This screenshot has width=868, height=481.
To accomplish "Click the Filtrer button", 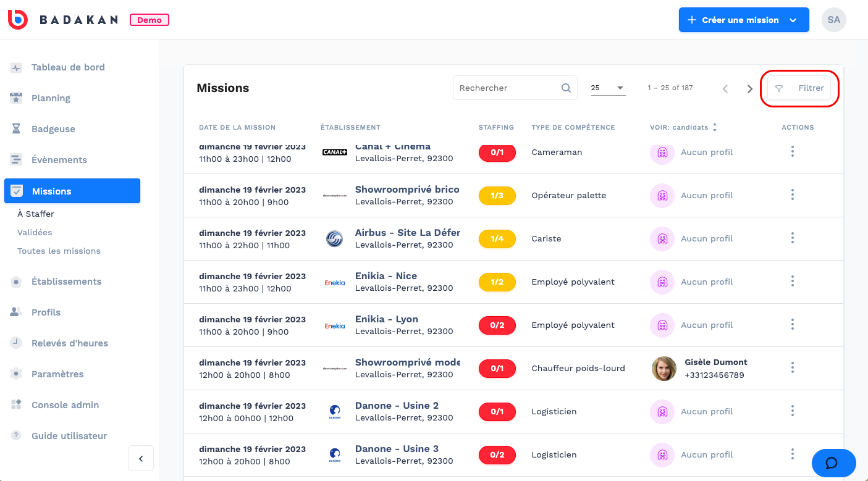I will click(x=799, y=88).
